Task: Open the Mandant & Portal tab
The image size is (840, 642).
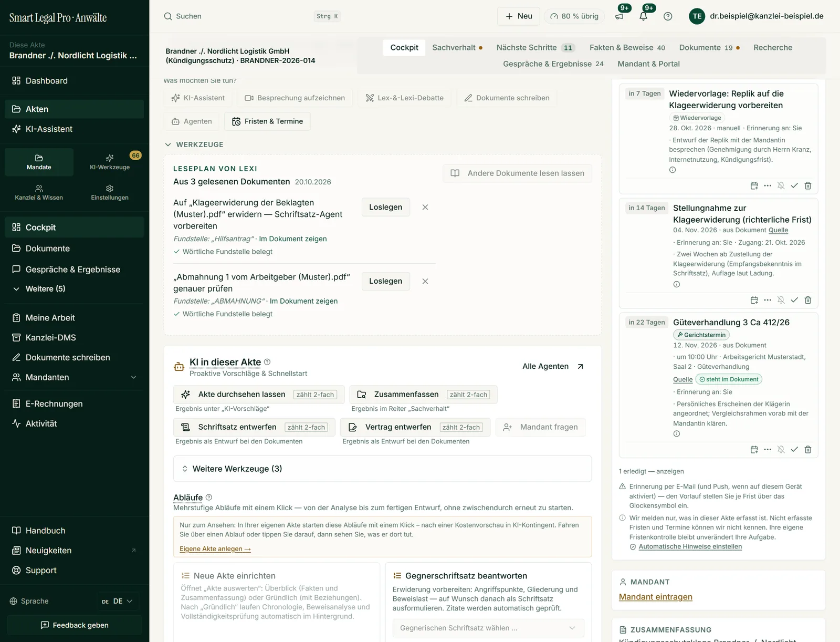Action: click(x=648, y=64)
